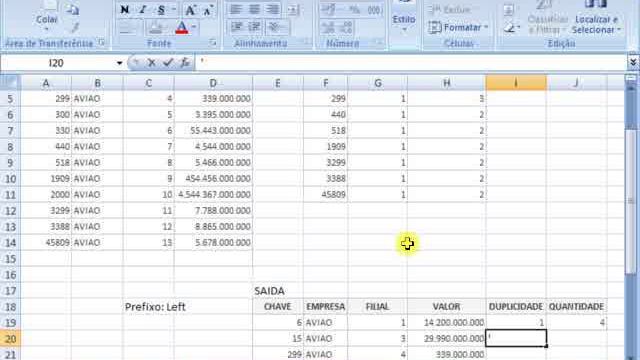The height and width of the screenshot is (360, 640).
Task: Increase indent in Alinhamento group
Action: (x=255, y=27)
